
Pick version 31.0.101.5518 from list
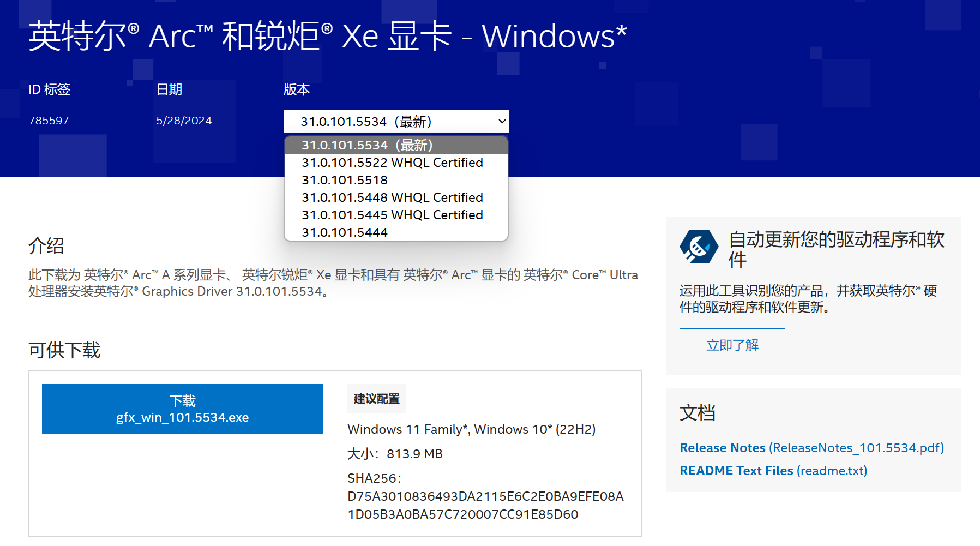click(396, 180)
